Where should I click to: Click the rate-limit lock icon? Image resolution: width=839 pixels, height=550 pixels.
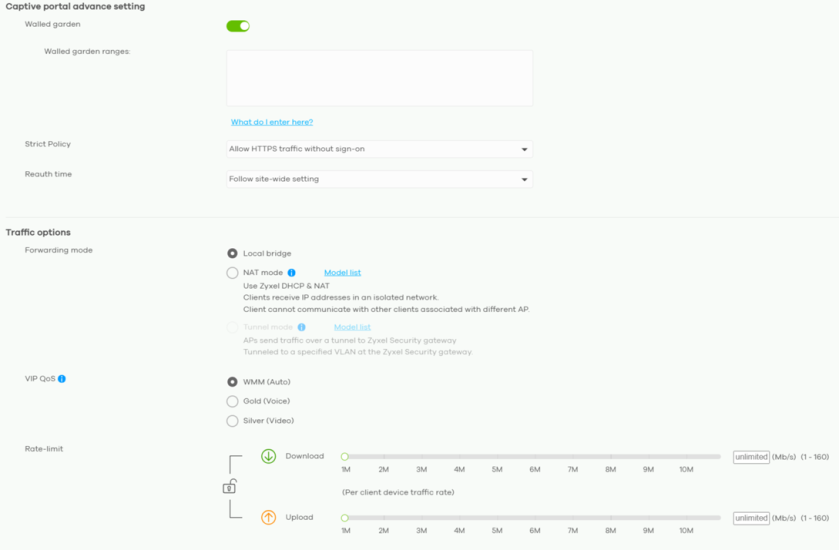[230, 486]
